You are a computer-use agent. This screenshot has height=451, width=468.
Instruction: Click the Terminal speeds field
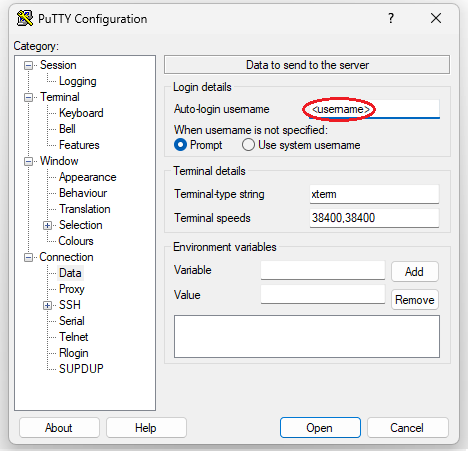point(374,218)
